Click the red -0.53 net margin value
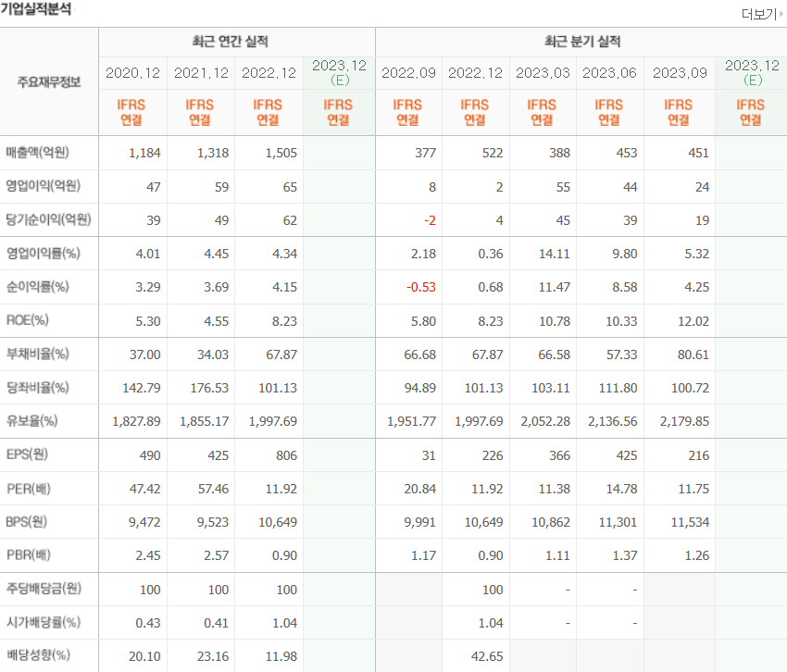 (421, 287)
